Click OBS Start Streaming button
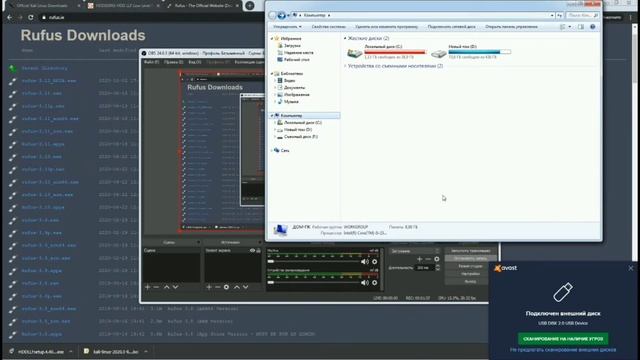Screen dimensions: 640x360 point(470,251)
